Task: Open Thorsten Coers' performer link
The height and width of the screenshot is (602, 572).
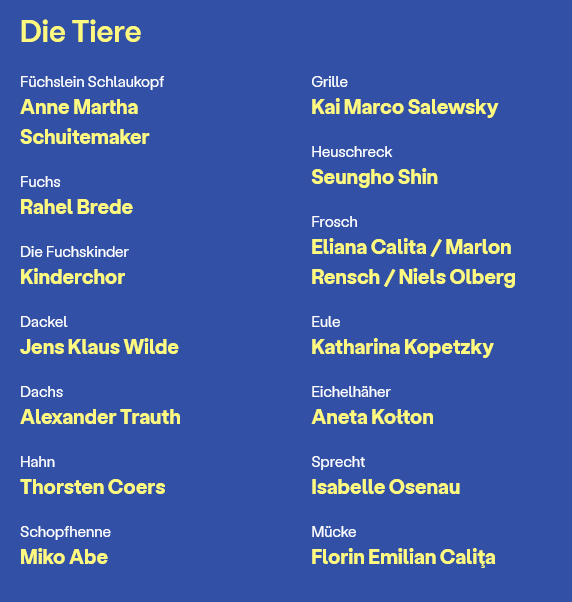Action: tap(93, 487)
